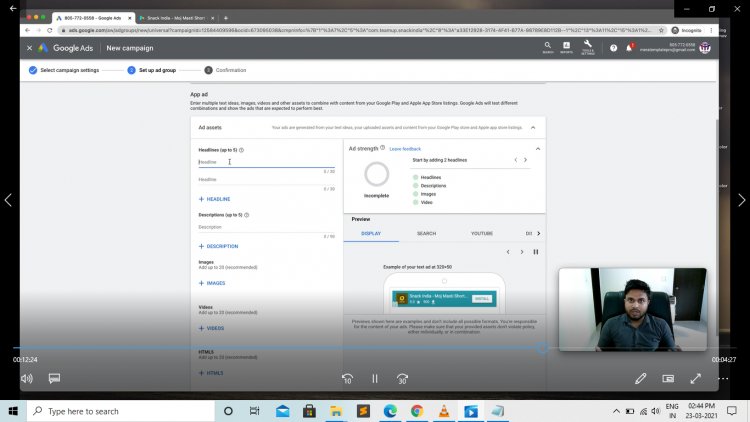Skip forward 30 seconds in video
Screen dimensions: 750x422
402,379
